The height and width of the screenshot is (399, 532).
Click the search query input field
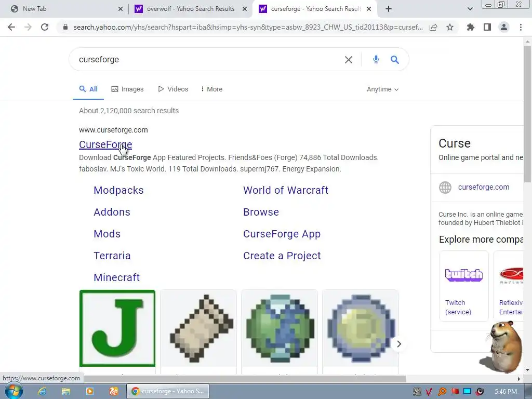click(207, 60)
